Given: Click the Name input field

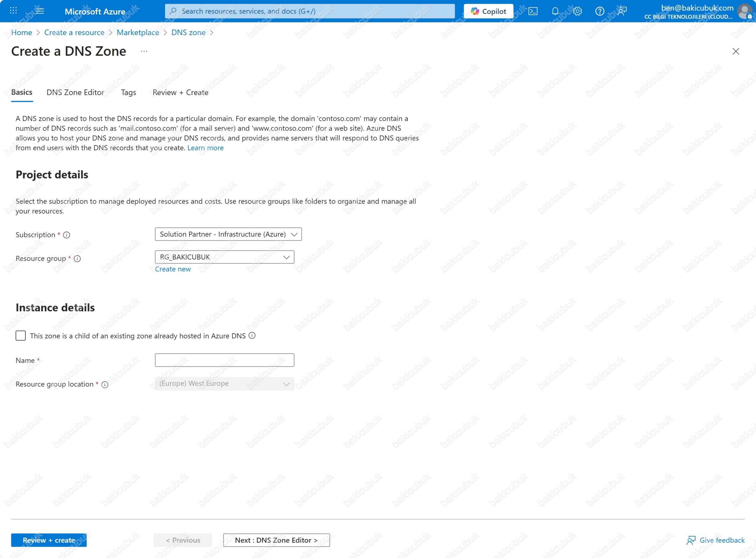Looking at the screenshot, I should tap(224, 360).
